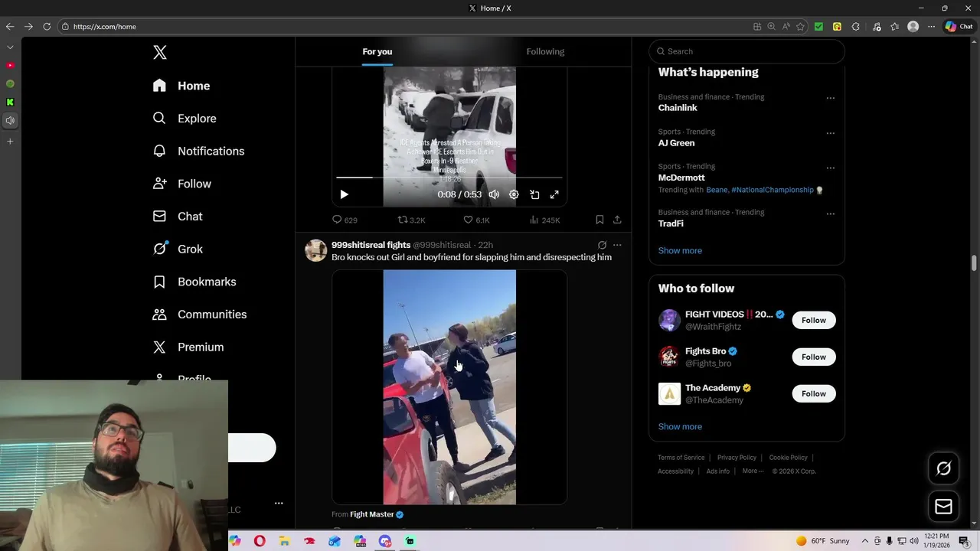Viewport: 980px width, 551px height.
Task: Open the weather widget 60°F Sunny
Action: pyautogui.click(x=822, y=541)
